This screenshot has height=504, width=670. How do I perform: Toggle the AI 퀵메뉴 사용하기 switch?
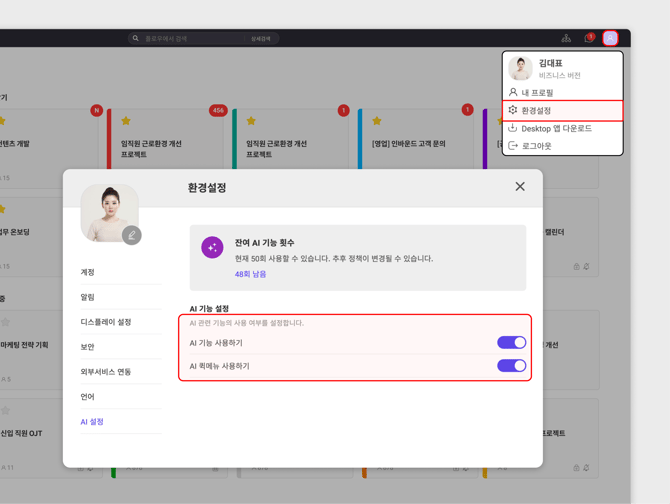pyautogui.click(x=511, y=366)
